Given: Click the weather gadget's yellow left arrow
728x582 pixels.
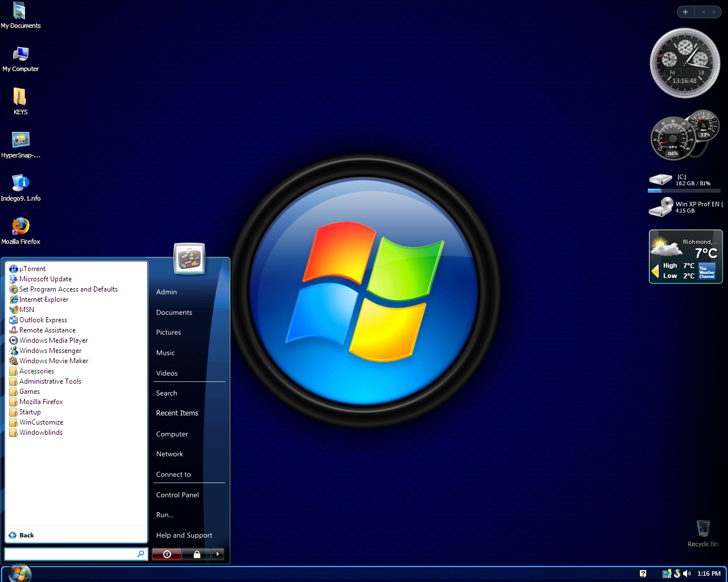Looking at the screenshot, I should coord(655,271).
